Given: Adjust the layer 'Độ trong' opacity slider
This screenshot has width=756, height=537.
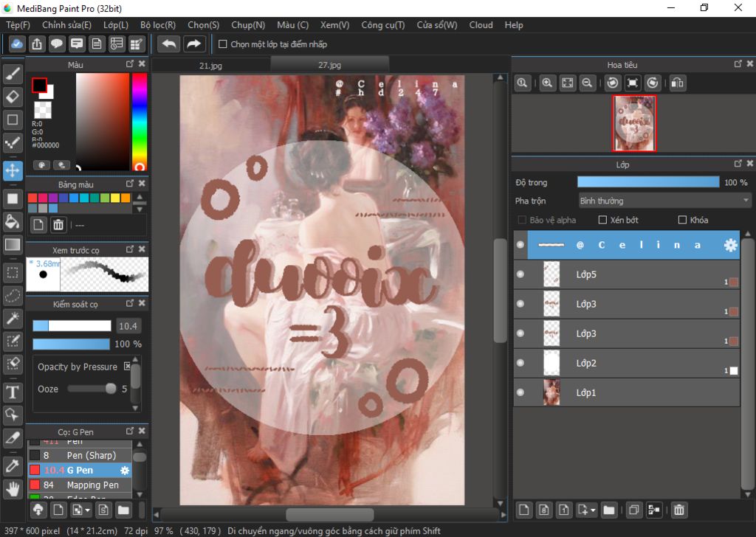Looking at the screenshot, I should [648, 182].
